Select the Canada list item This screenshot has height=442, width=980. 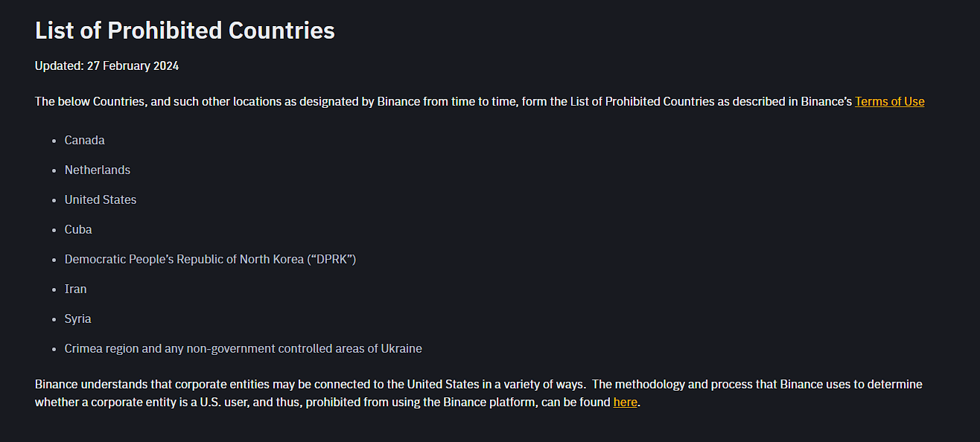click(84, 140)
